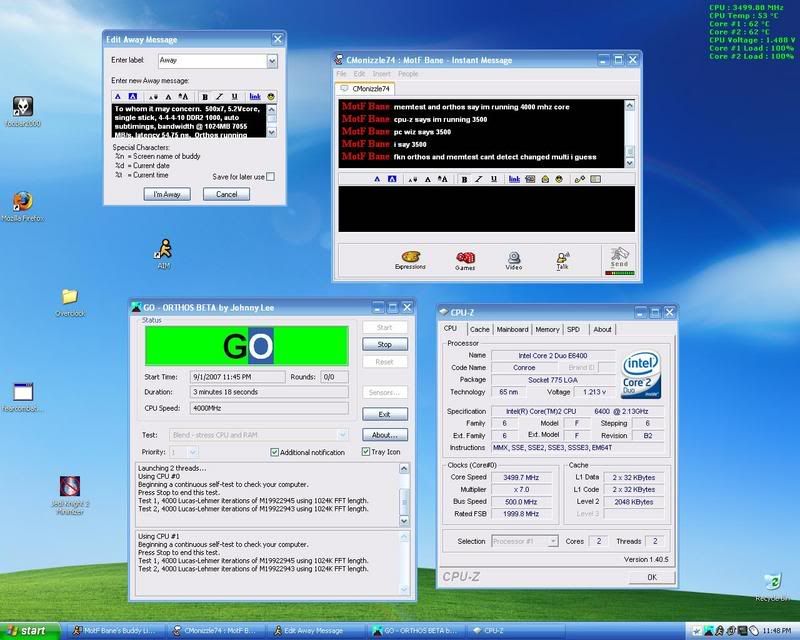Click the Exit button in ORTHOS
The width and height of the screenshot is (800, 640).
[x=385, y=414]
